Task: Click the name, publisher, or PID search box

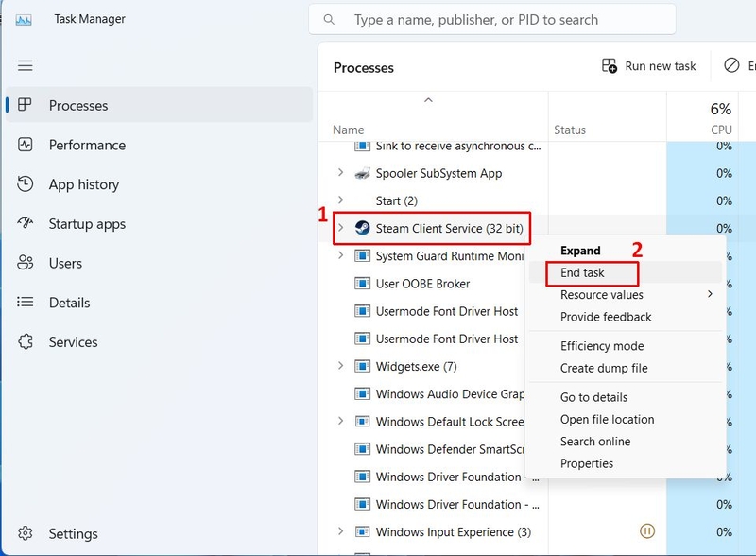Action: click(491, 19)
